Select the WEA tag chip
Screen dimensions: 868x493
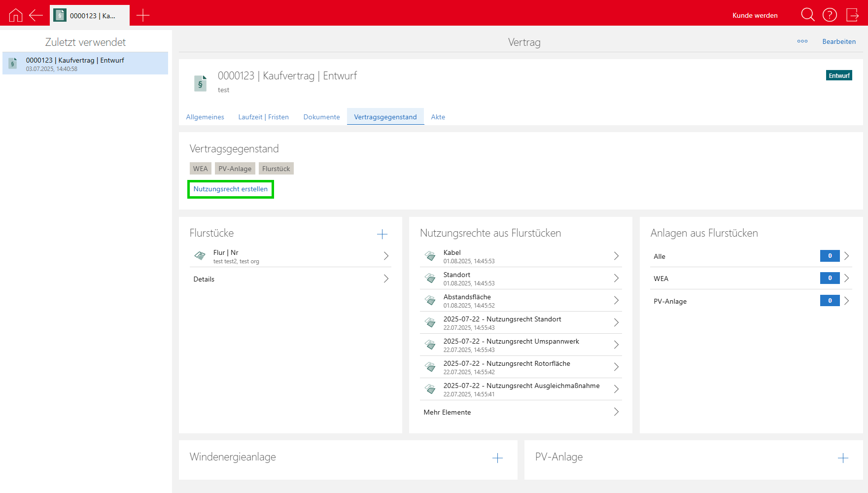coord(200,169)
